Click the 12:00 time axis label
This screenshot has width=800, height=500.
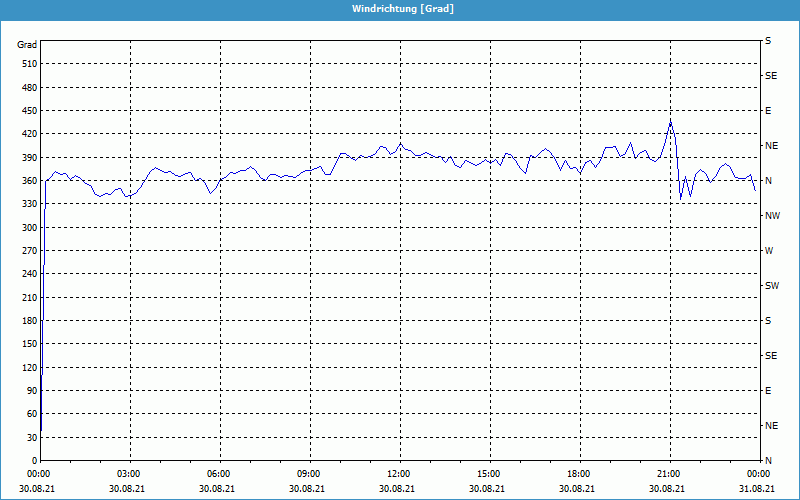point(400,473)
